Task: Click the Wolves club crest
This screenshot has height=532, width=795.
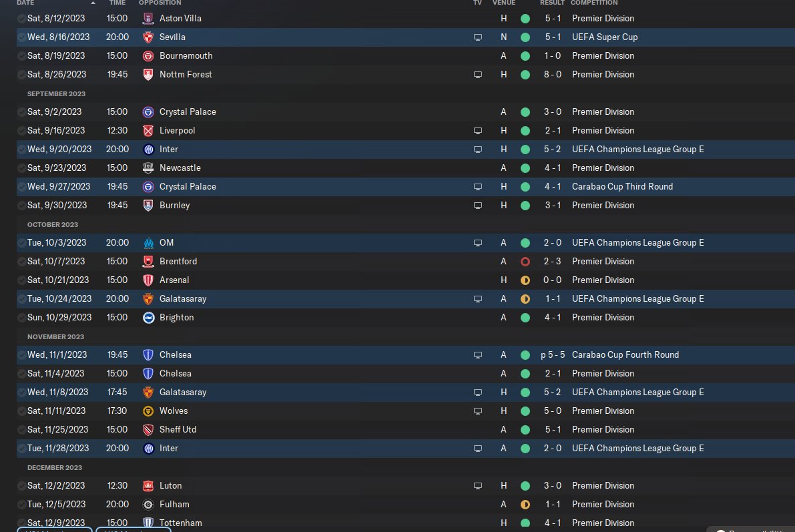Action: pyautogui.click(x=148, y=411)
